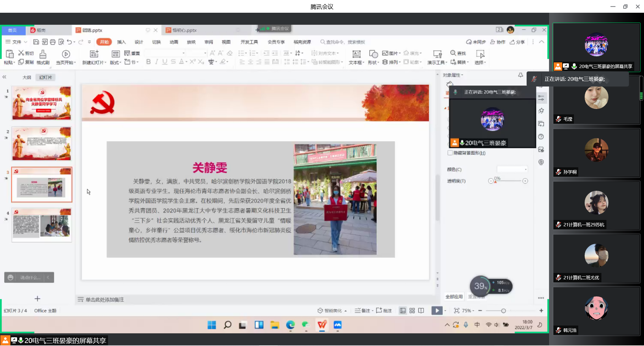Viewport: 644px width, 346px height.
Task: Open the File menu
Action: click(x=16, y=42)
